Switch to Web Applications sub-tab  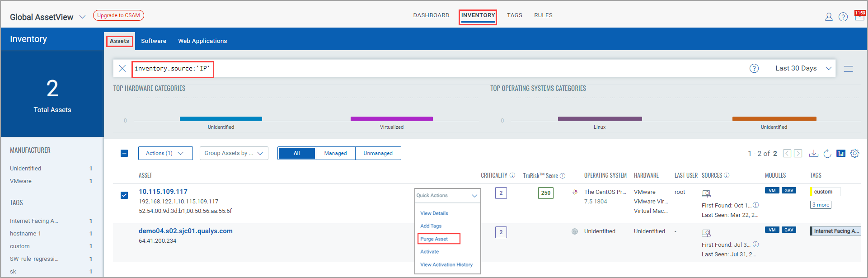tap(202, 41)
